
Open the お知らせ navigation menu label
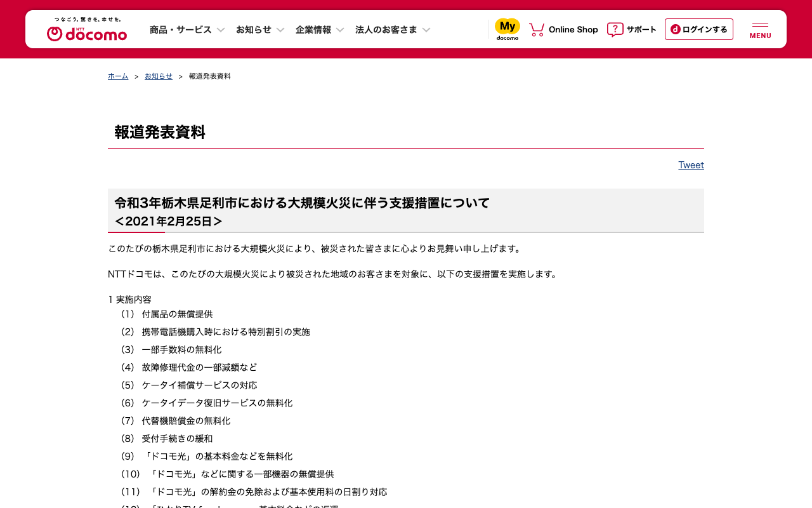click(254, 30)
